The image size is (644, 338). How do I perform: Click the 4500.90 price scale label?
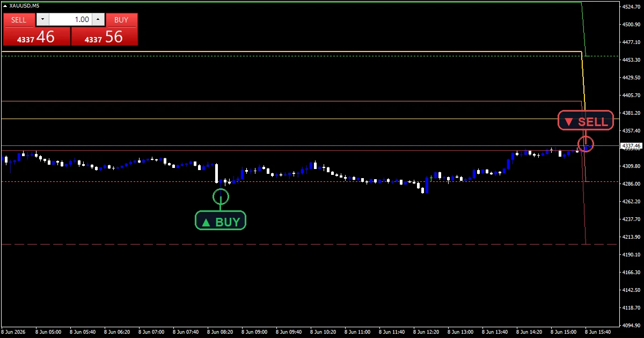(x=630, y=25)
